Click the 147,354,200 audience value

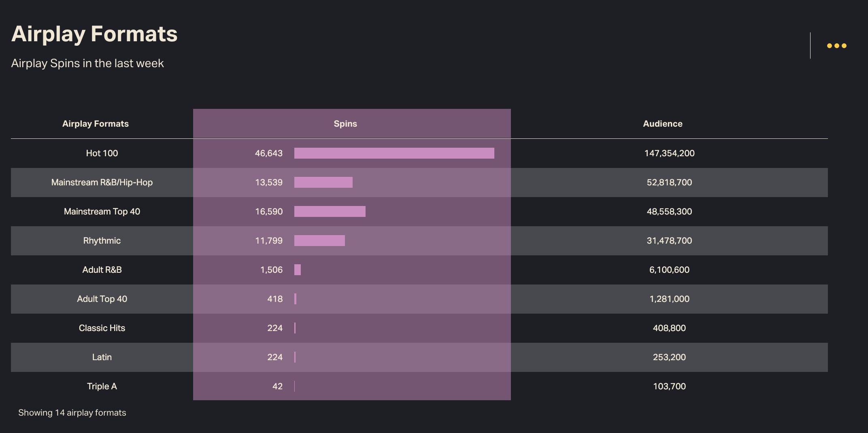pyautogui.click(x=669, y=153)
